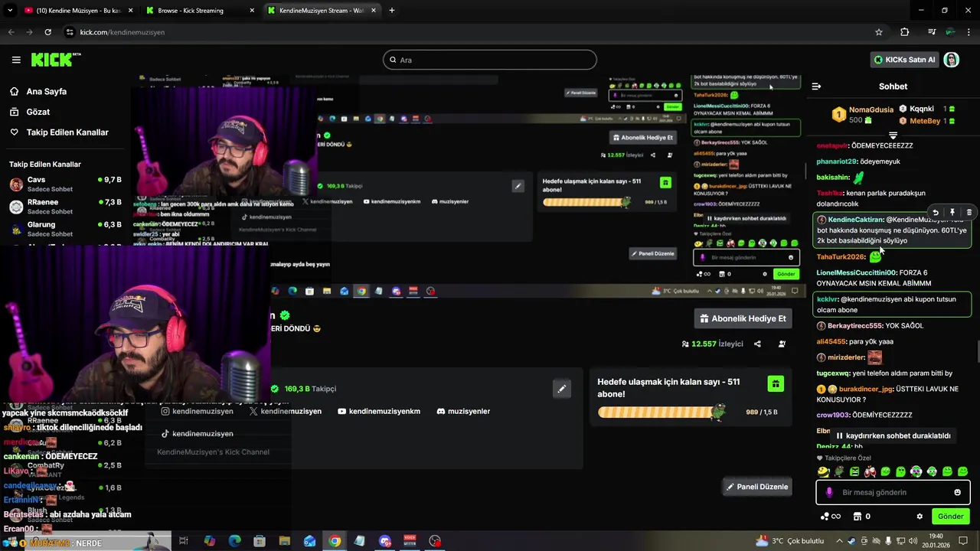This screenshot has width=980, height=551.
Task: Click the green gift icon on sub goal
Action: [x=776, y=383]
